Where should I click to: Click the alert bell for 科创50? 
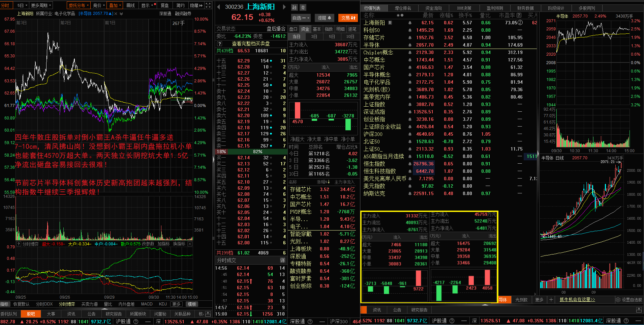410,30
